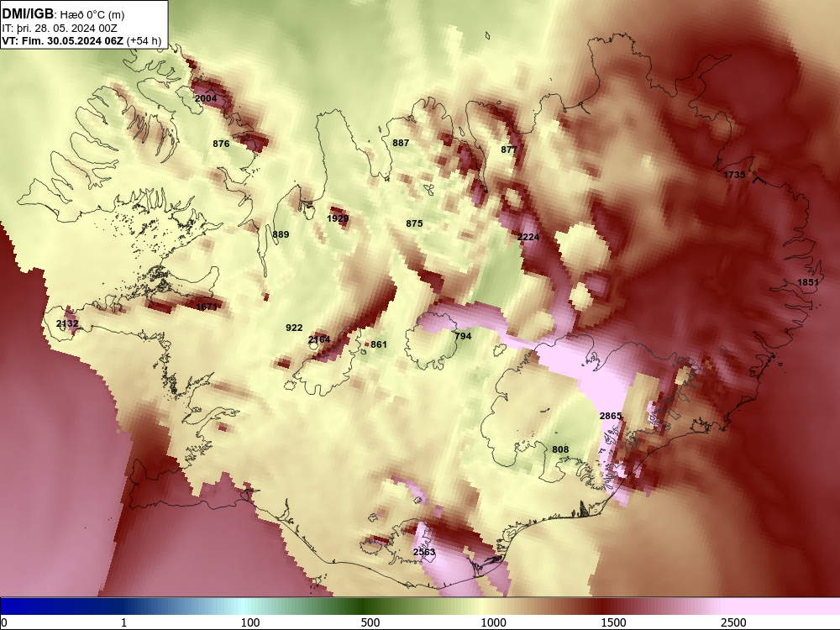840x630 pixels.
Task: Click the 1735 label on the east coast
Action: [734, 175]
